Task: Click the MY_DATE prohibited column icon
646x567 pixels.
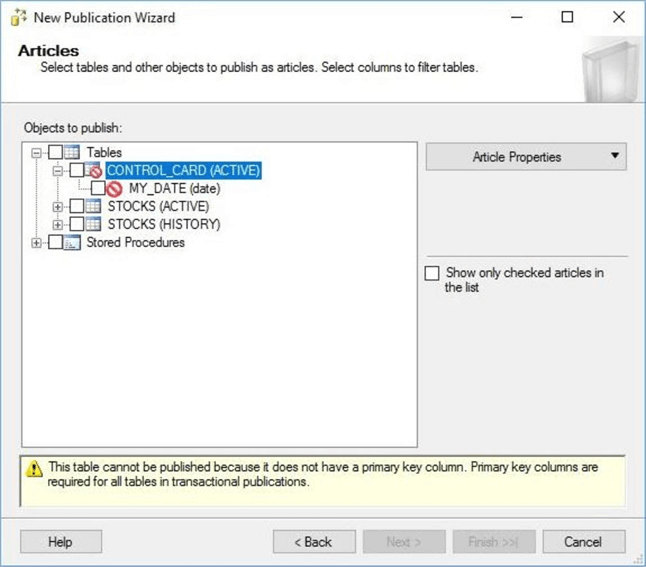Action: click(x=114, y=189)
